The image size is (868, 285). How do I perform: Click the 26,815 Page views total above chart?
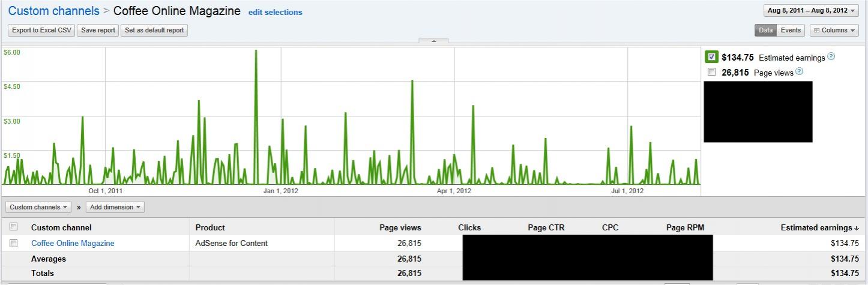(x=735, y=72)
